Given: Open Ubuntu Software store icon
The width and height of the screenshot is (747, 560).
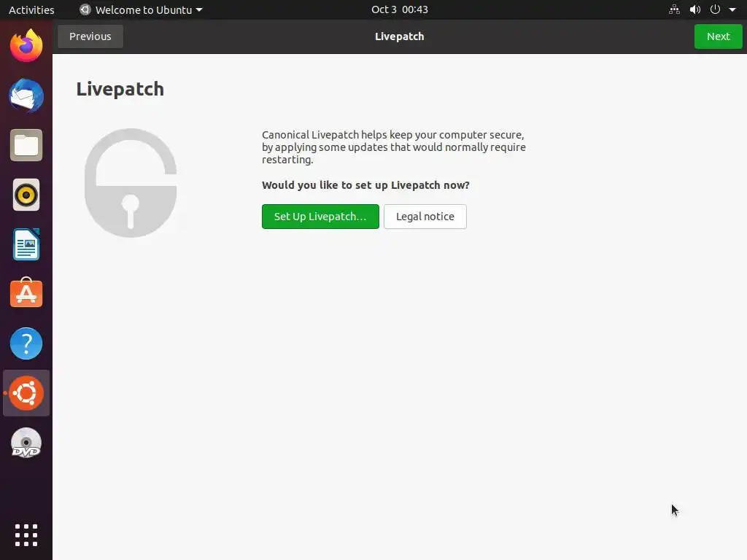Looking at the screenshot, I should pos(26,293).
